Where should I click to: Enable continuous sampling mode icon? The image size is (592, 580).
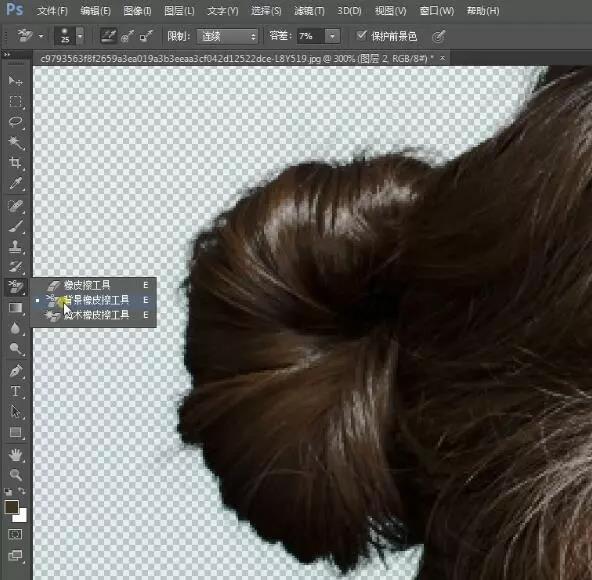pos(108,36)
